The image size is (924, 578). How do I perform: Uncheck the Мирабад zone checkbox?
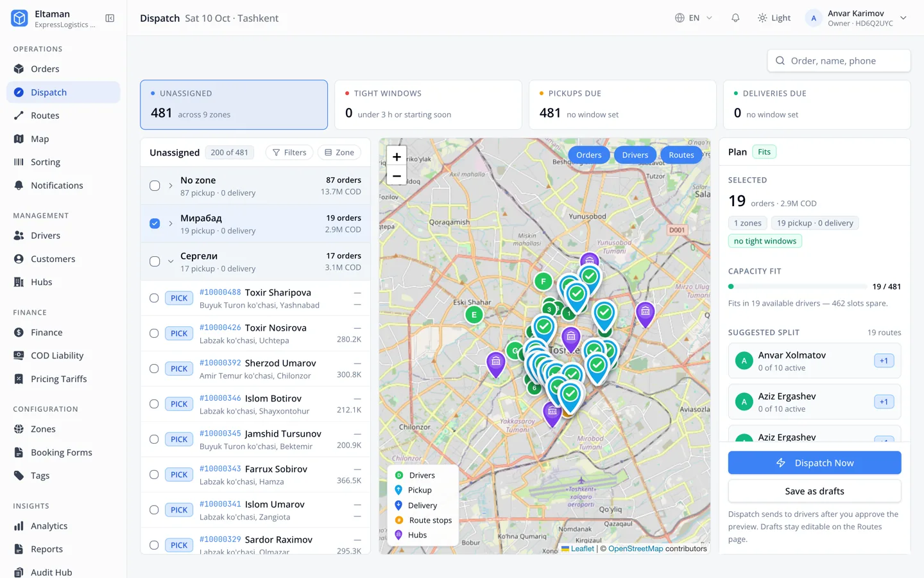click(x=155, y=223)
